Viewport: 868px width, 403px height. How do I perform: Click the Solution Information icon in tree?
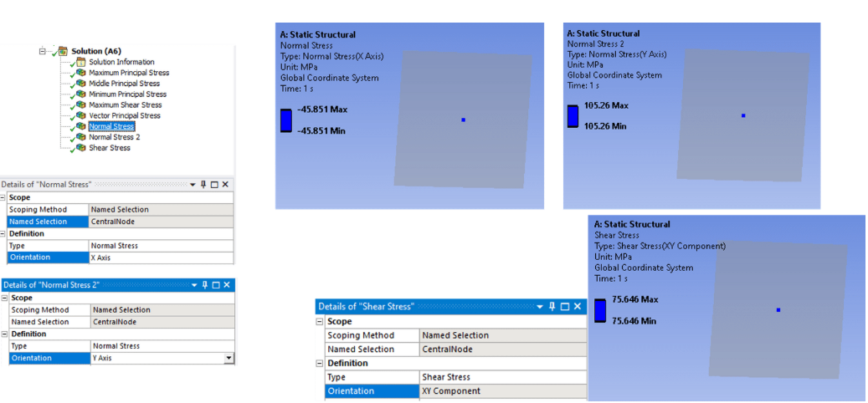pyautogui.click(x=81, y=62)
